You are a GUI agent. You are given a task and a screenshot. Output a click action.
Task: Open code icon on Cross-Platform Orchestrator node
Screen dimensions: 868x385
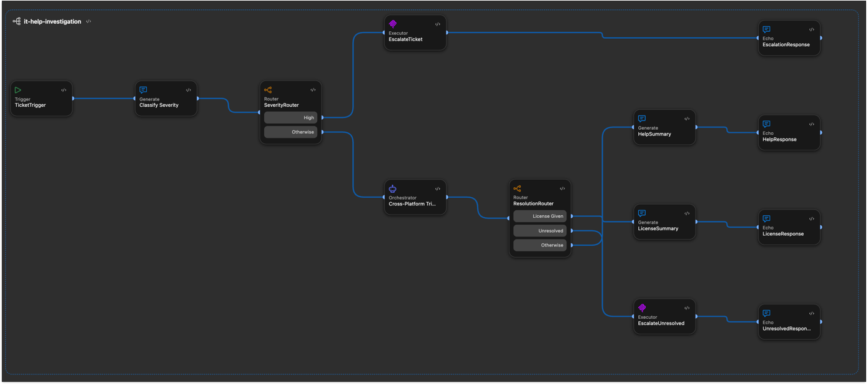click(438, 188)
